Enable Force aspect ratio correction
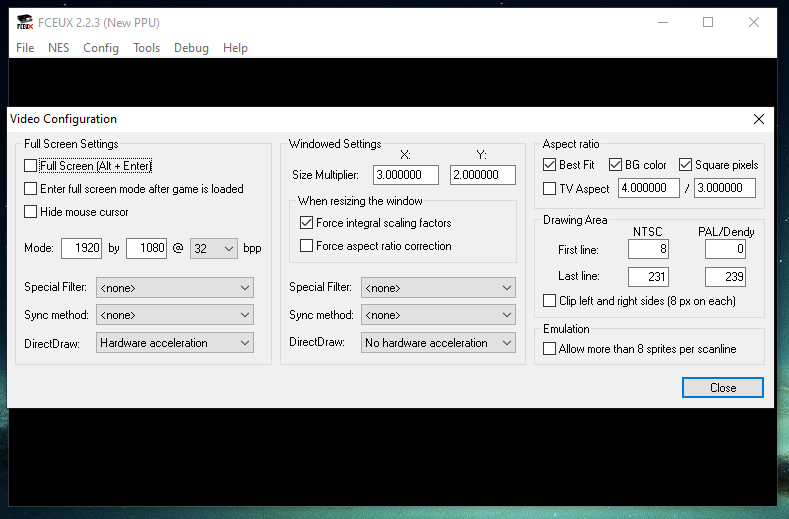This screenshot has width=789, height=519. (x=307, y=246)
